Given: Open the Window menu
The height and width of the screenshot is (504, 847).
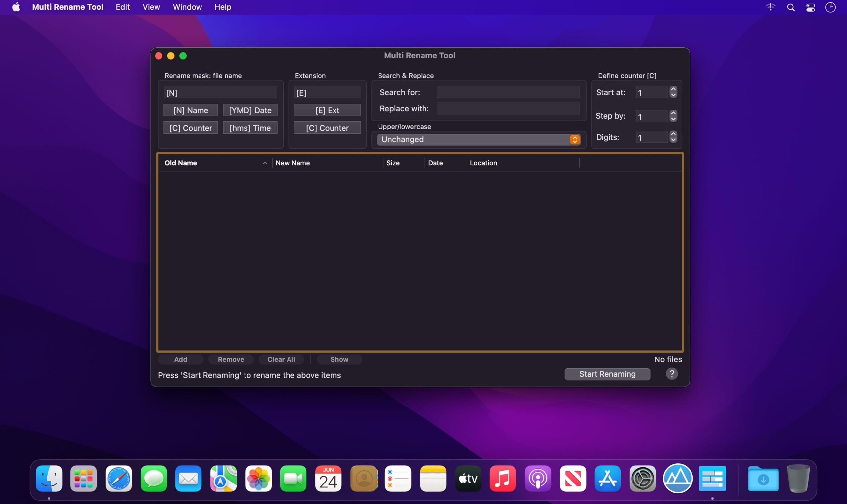Looking at the screenshot, I should pyautogui.click(x=187, y=7).
